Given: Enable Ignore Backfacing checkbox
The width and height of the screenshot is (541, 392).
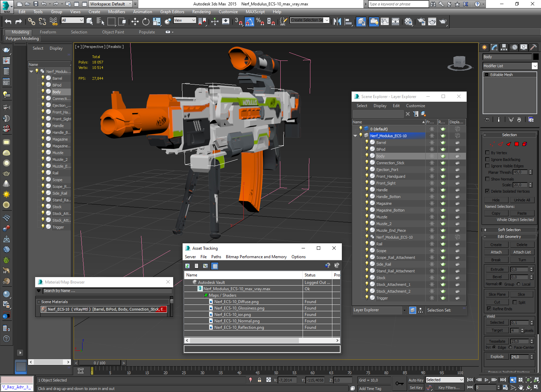Looking at the screenshot, I should click(x=487, y=160).
